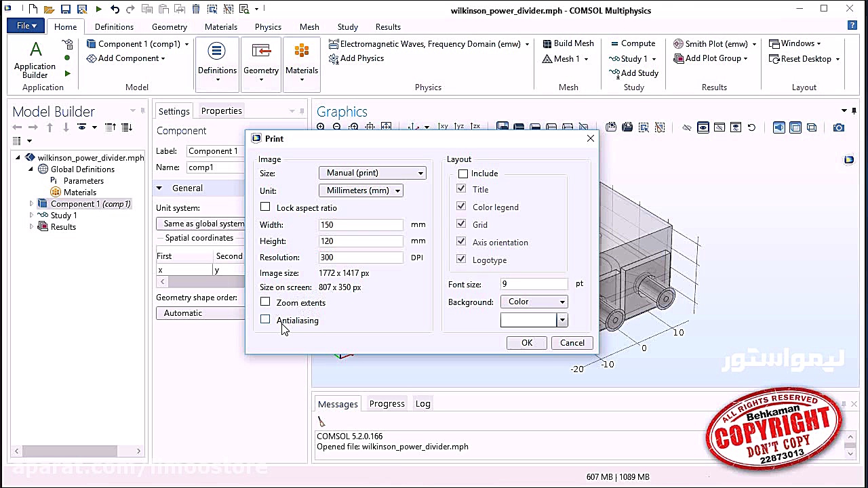
Task: Open the Unit dropdown showing Millimeters (mm)
Action: tap(361, 190)
